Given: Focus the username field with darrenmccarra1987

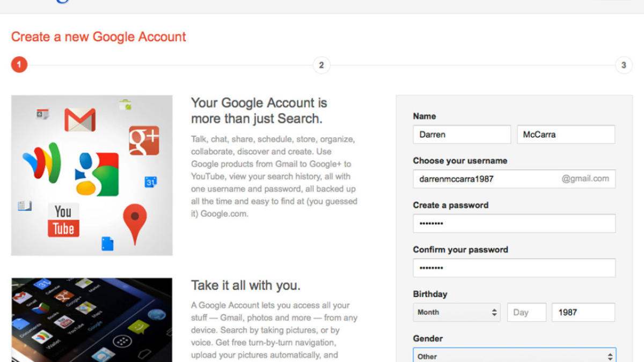Looking at the screenshot, I should 514,179.
